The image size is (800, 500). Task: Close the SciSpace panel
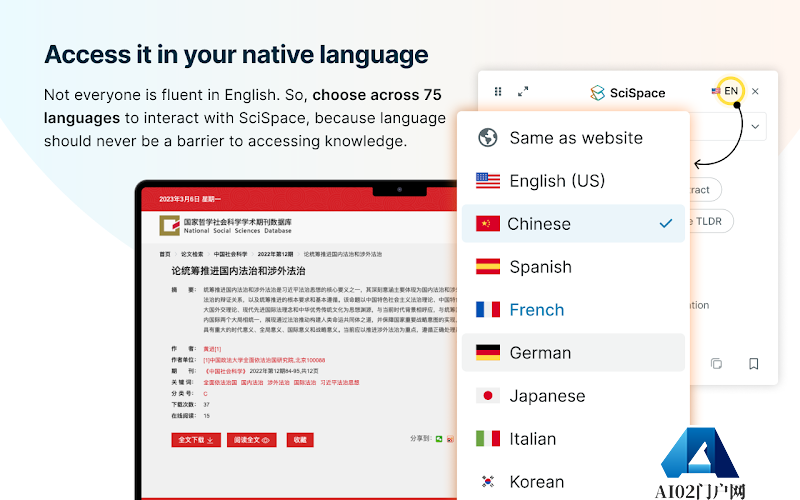(x=755, y=91)
